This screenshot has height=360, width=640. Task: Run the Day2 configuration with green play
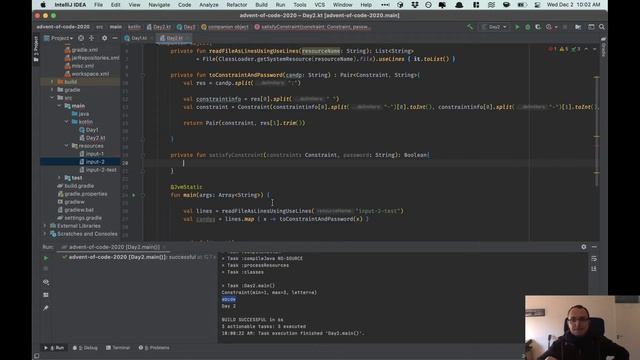tap(517, 27)
